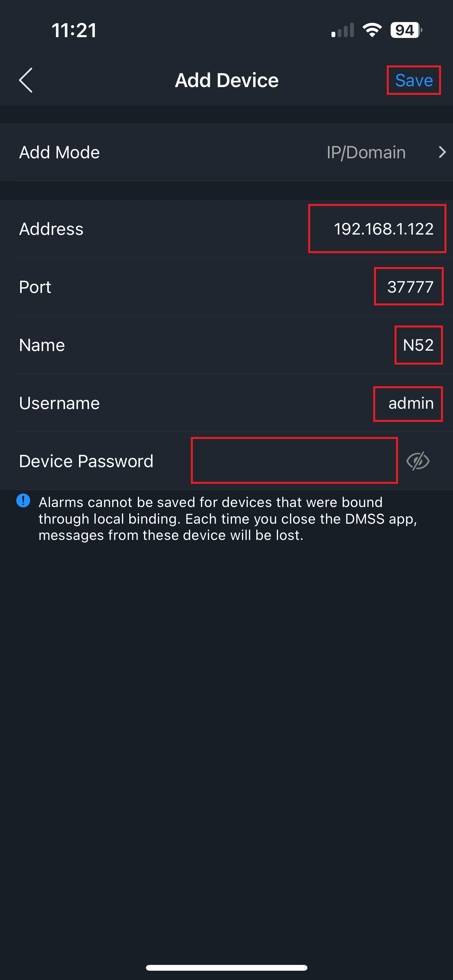Tap the home indicator bar
This screenshot has height=980, width=453.
pyautogui.click(x=226, y=968)
